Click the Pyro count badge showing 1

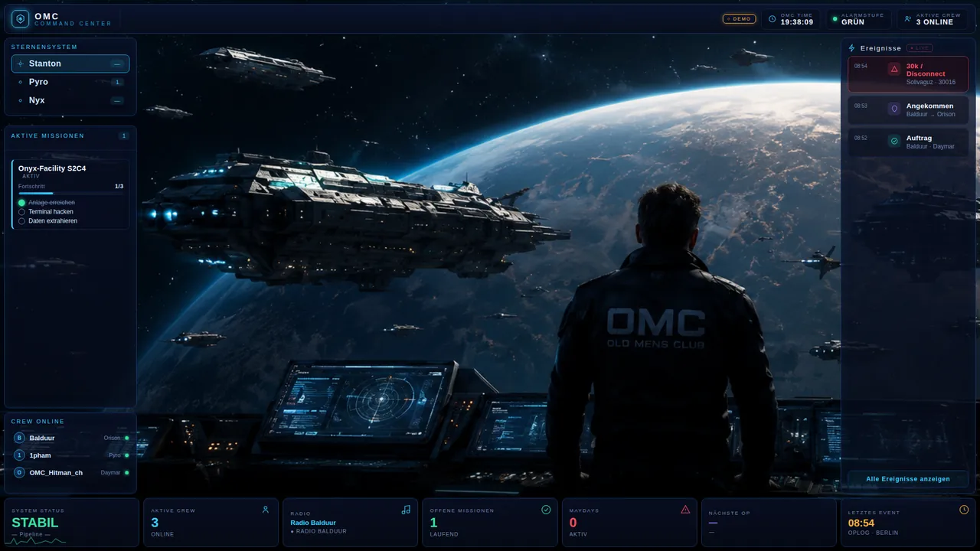click(117, 82)
